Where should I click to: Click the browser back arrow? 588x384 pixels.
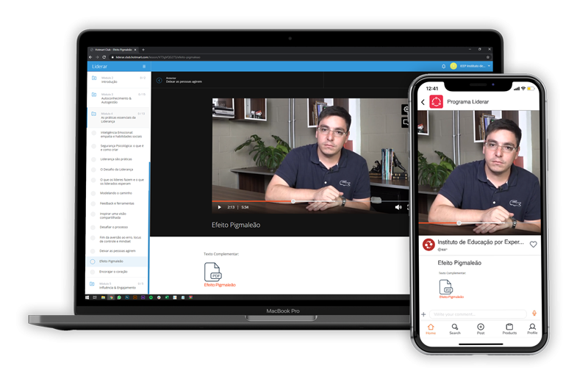90,57
